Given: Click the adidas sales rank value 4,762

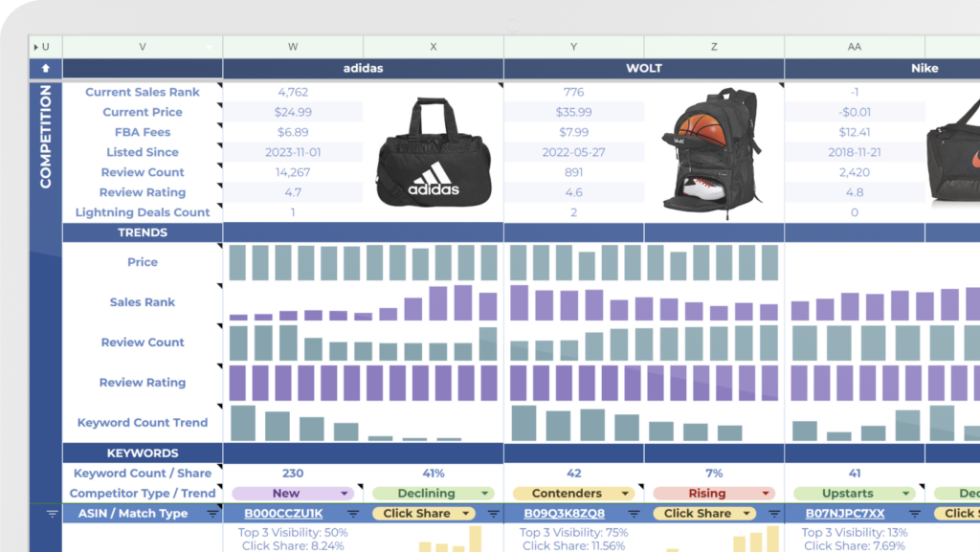Looking at the screenshot, I should click(x=293, y=92).
